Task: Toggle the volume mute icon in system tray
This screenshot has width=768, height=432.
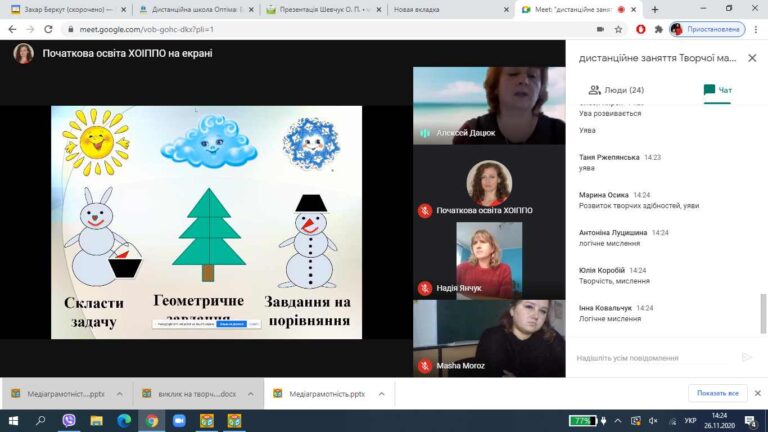Action: pyautogui.click(x=653, y=421)
